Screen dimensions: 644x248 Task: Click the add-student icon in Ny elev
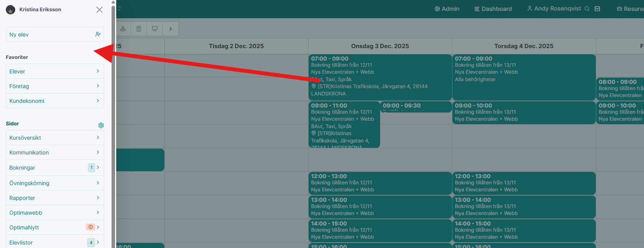pyautogui.click(x=98, y=35)
